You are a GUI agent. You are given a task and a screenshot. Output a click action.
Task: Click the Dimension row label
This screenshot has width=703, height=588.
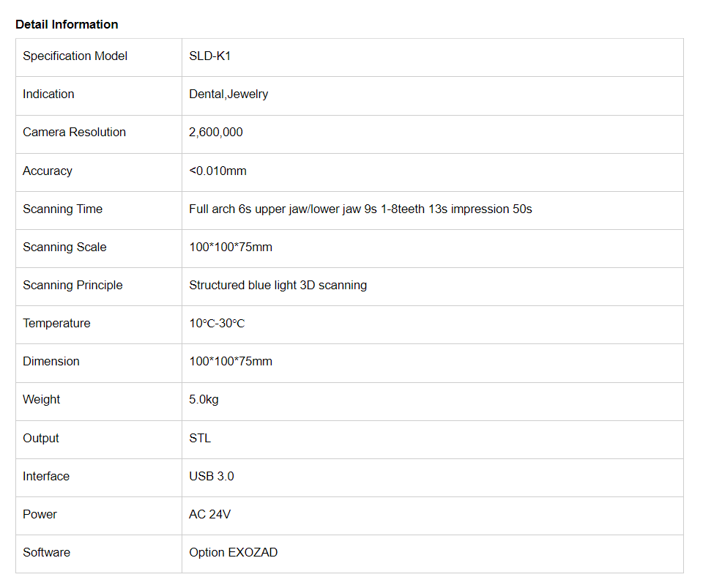(x=51, y=361)
